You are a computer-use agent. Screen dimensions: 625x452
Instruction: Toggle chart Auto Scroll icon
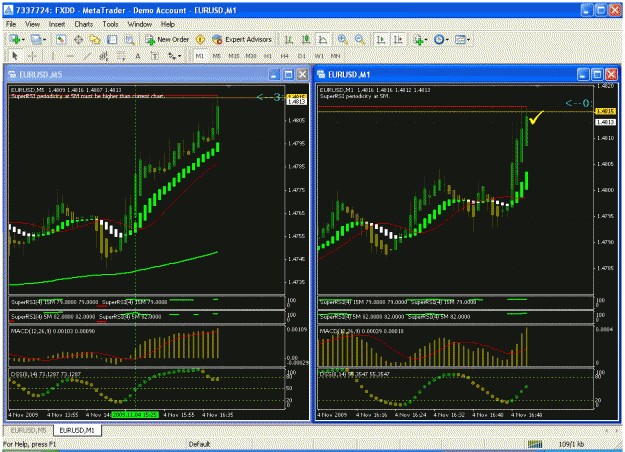[381, 39]
